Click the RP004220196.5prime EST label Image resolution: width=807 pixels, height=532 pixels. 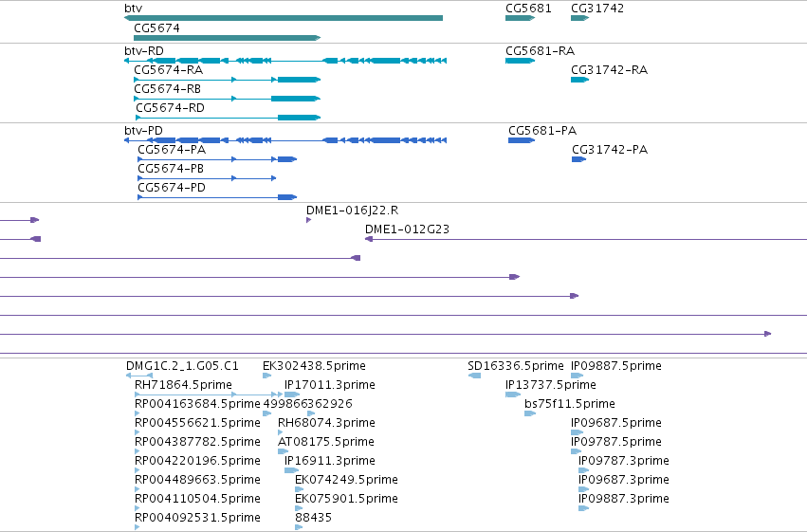tap(197, 462)
